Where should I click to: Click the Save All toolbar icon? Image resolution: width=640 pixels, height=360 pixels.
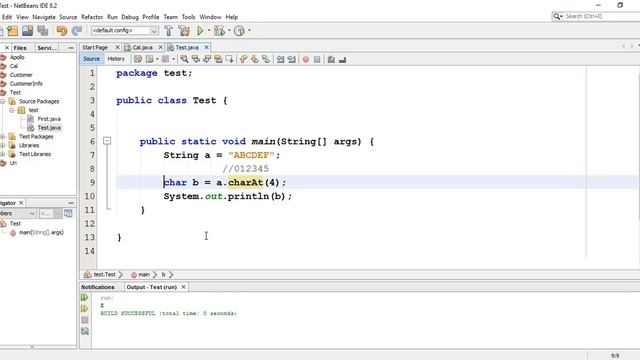pos(42,31)
